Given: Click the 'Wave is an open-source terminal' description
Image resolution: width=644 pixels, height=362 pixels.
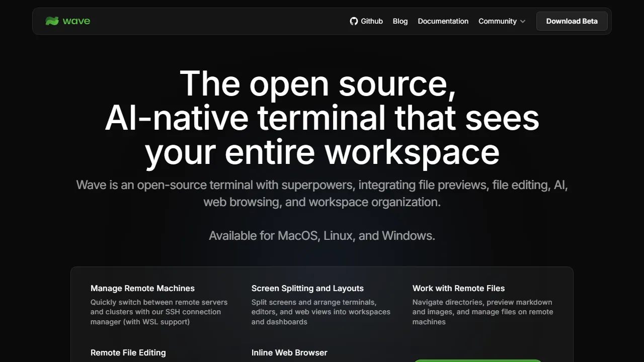Looking at the screenshot, I should point(322,194).
